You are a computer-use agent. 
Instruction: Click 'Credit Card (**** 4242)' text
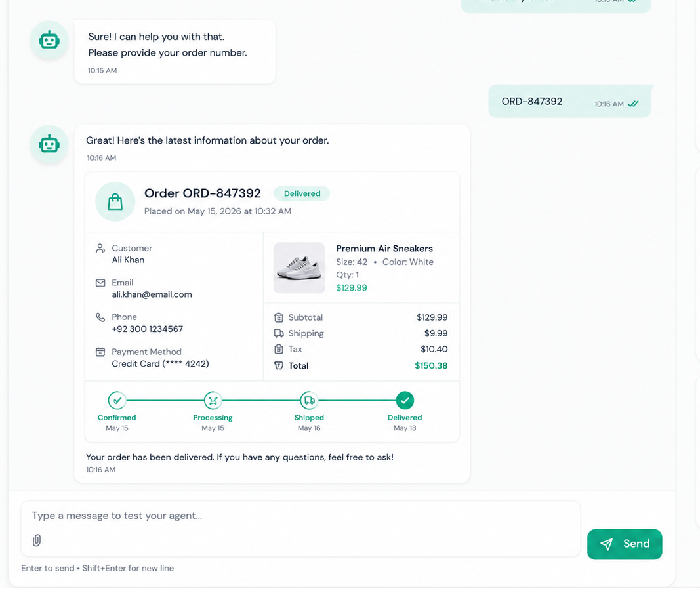tap(160, 363)
